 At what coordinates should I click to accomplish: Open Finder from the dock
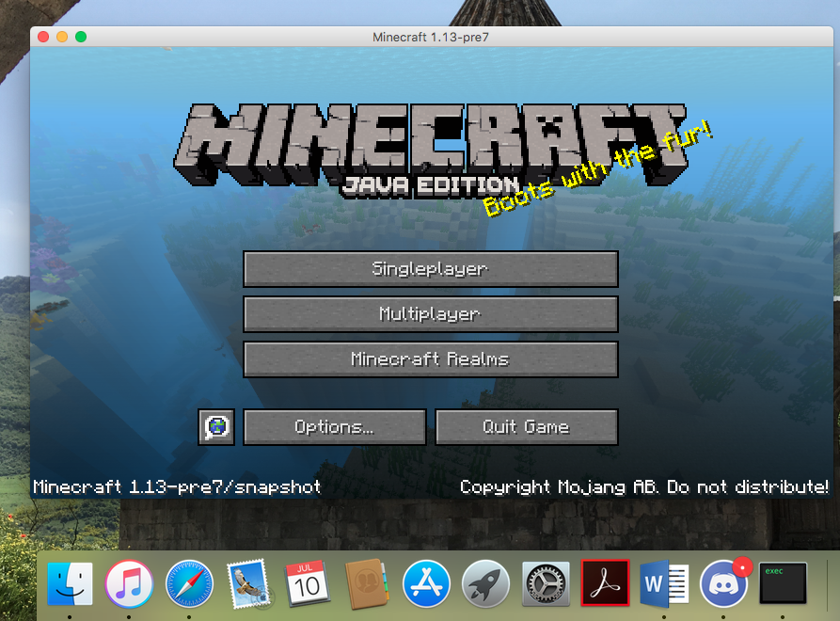[x=71, y=583]
